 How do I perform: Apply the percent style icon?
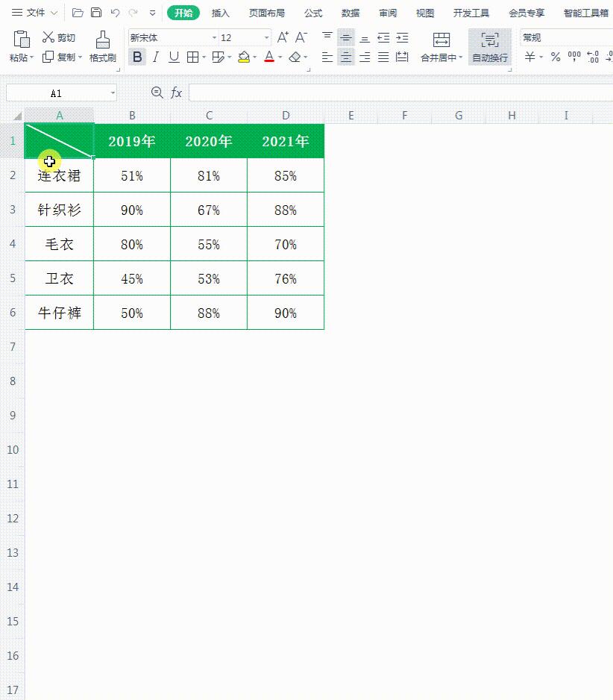555,57
